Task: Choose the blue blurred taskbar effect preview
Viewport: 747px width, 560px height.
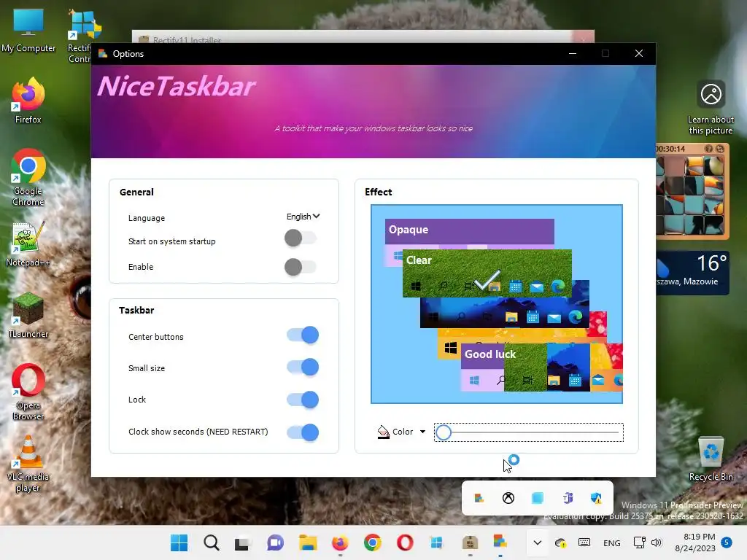Action: [505, 312]
